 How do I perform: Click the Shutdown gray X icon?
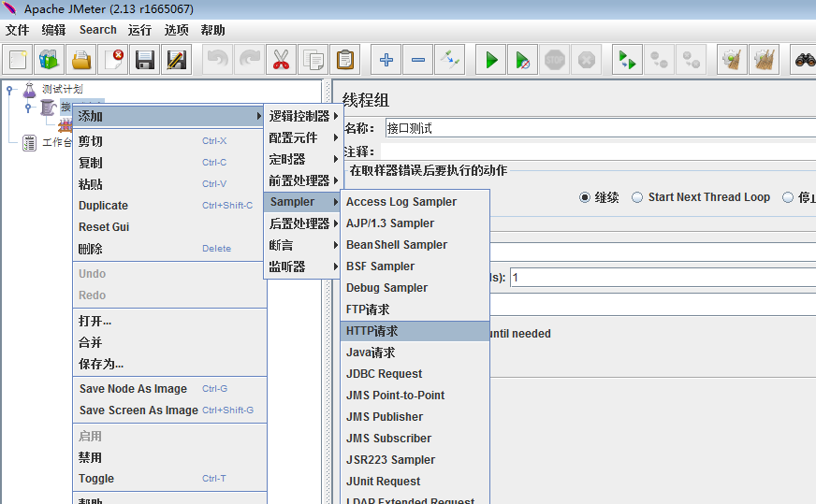tap(587, 60)
